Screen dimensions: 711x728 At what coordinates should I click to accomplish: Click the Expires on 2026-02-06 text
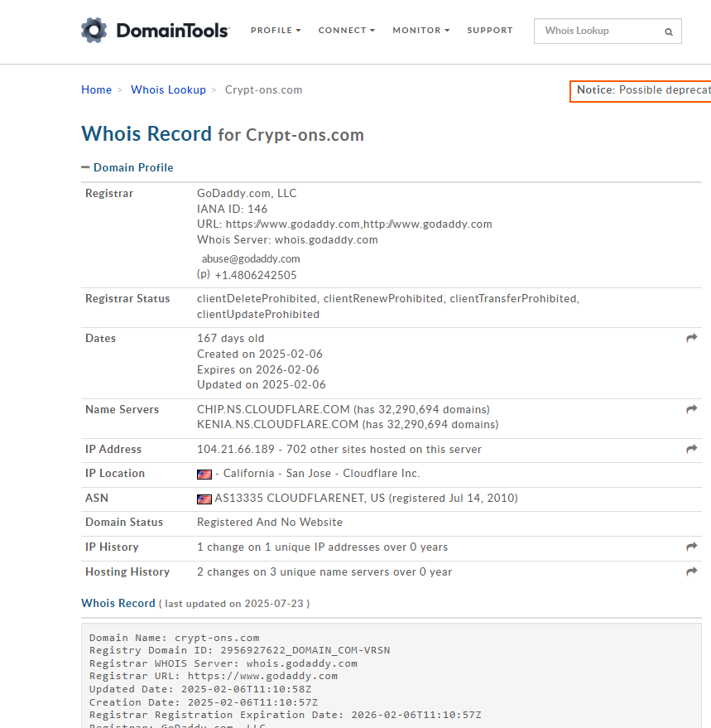coord(258,369)
